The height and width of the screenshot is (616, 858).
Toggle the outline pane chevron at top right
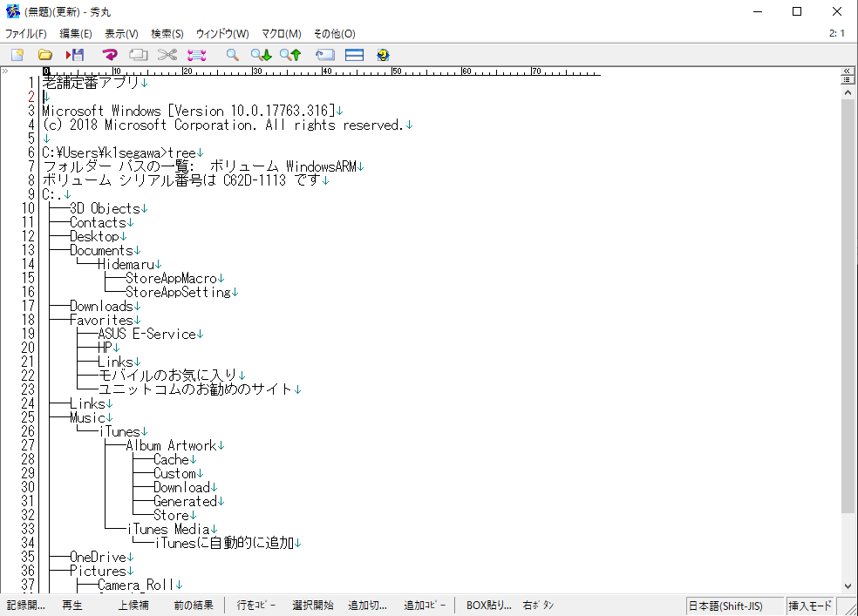coord(847,71)
